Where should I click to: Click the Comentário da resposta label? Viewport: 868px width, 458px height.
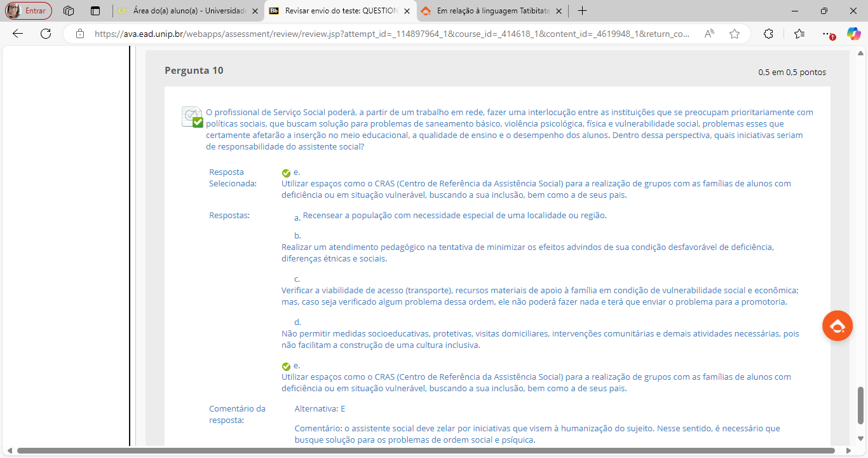[237, 414]
